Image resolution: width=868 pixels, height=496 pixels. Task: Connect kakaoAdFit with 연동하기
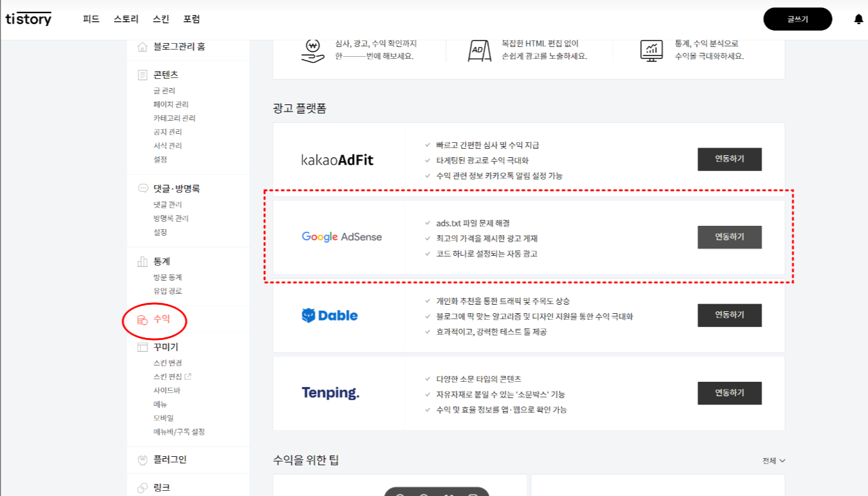[x=730, y=159]
